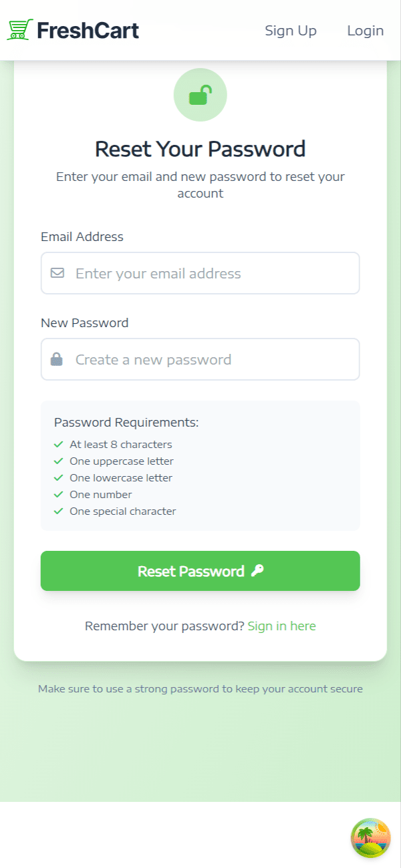Click checkmark beside One special character
Viewport: 401px width, 868px height.
tap(59, 511)
